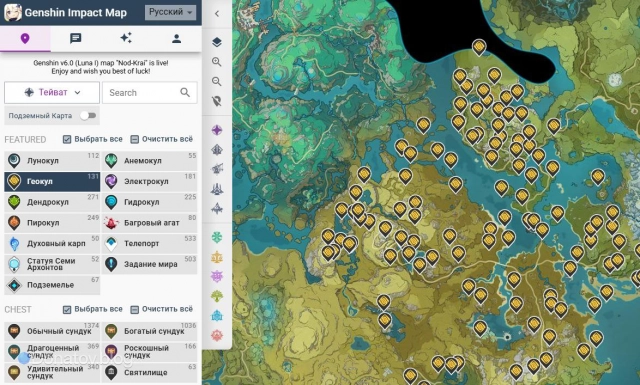This screenshot has width=640, height=385.
Task: Toggle Лунокул markers
Action: click(52, 161)
